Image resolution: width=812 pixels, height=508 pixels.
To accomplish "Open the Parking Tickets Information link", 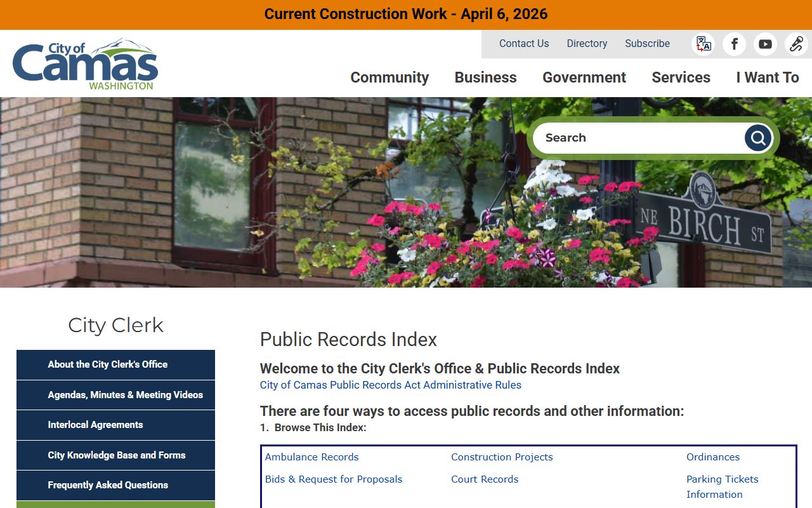I will pos(723,486).
